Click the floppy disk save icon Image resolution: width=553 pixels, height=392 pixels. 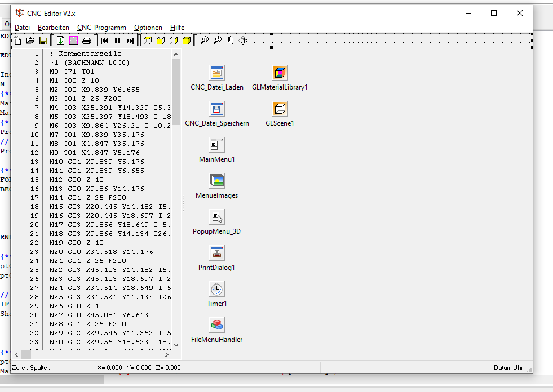tap(43, 41)
